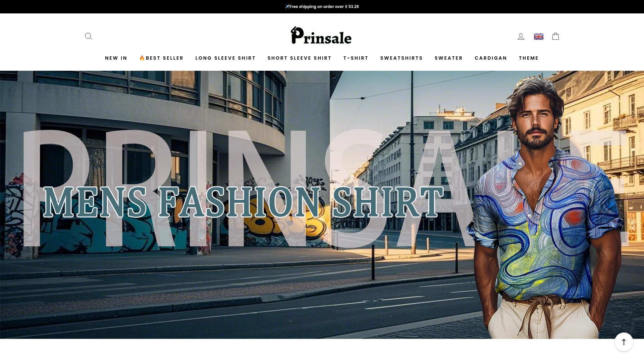Click the Prinsale logo

[321, 35]
